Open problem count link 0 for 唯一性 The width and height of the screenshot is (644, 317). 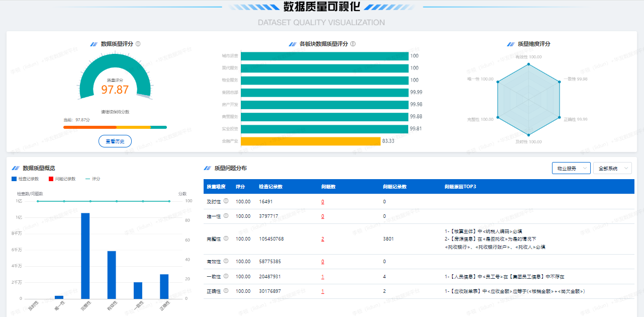(323, 216)
